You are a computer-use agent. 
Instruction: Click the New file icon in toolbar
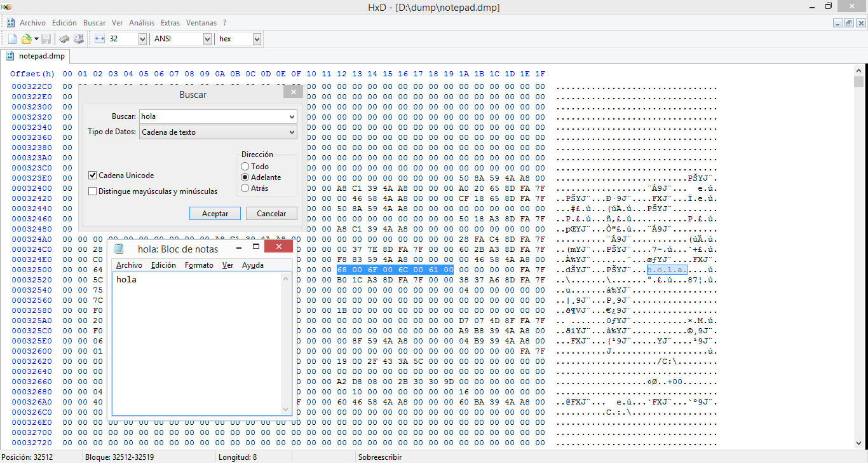coord(12,39)
